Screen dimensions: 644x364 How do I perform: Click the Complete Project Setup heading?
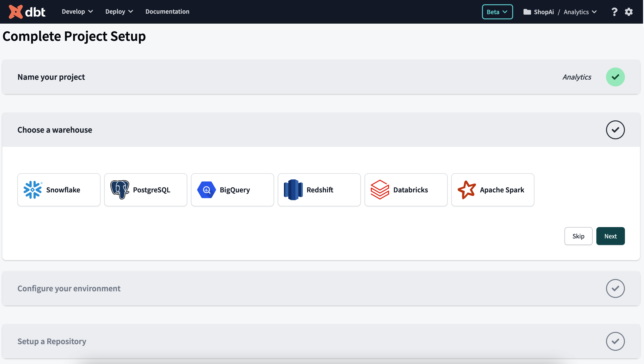(74, 36)
